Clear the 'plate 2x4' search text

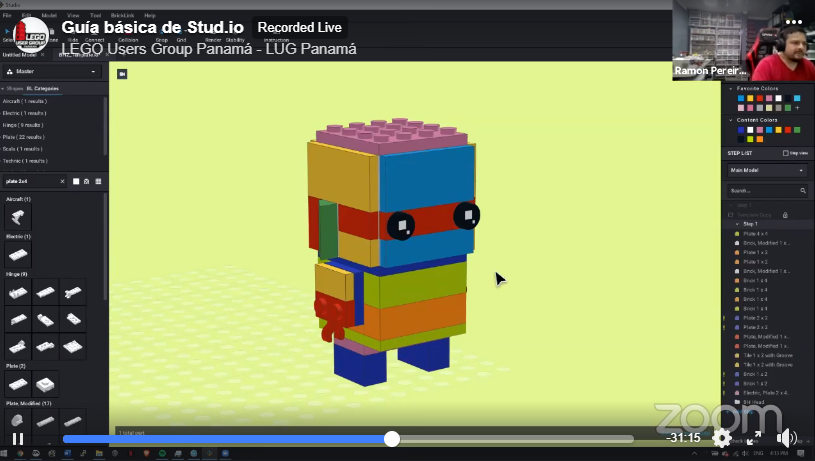[62, 181]
